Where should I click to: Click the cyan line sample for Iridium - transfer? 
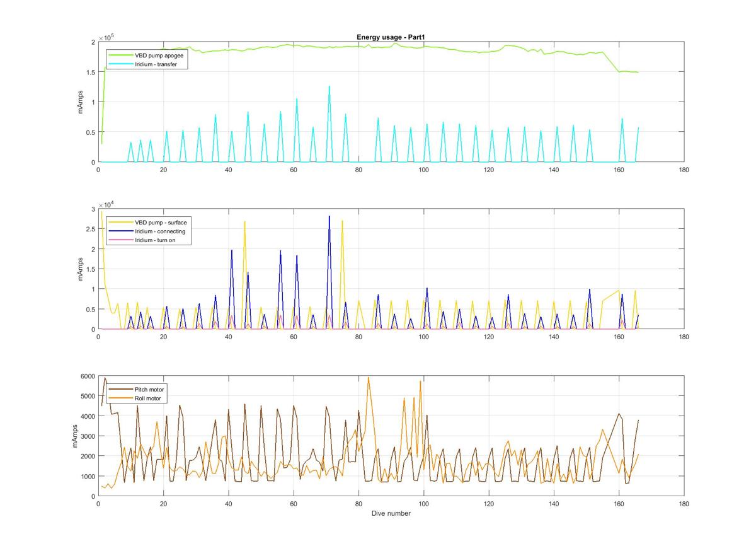point(120,64)
